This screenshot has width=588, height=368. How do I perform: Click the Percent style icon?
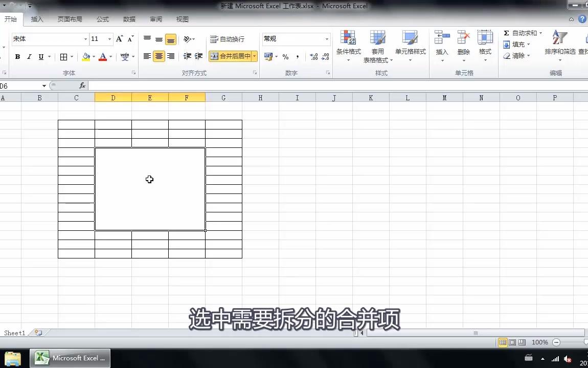tap(285, 57)
